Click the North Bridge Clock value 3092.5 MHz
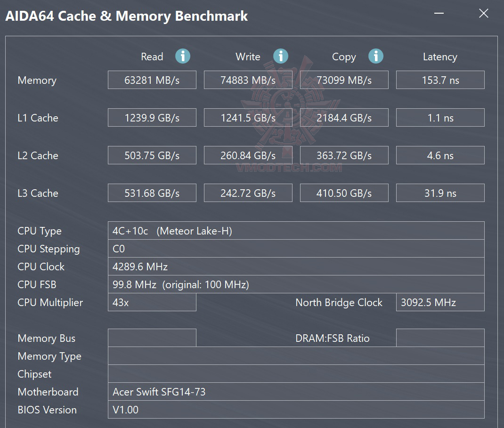Screen dimensions: 504x428 (x=440, y=302)
